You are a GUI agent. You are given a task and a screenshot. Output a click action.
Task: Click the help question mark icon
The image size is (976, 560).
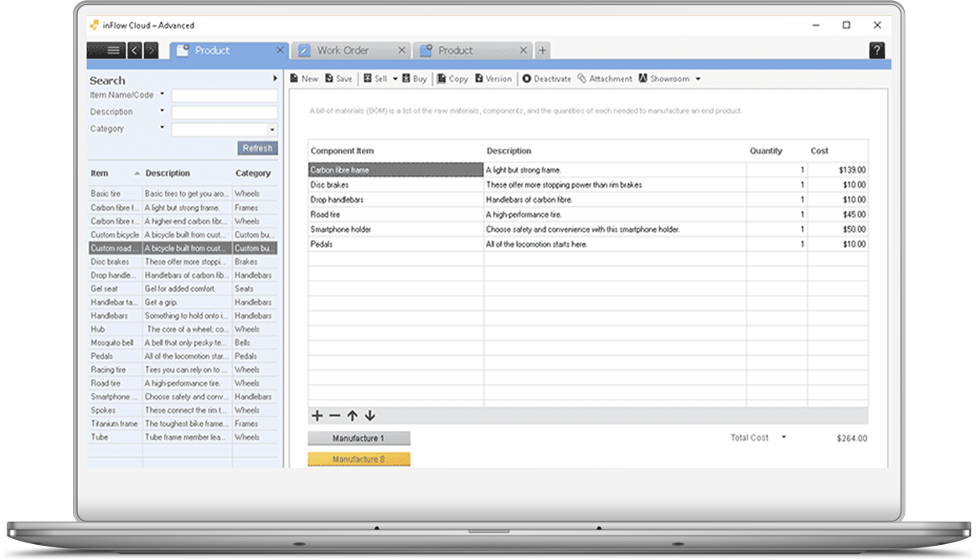coord(876,51)
